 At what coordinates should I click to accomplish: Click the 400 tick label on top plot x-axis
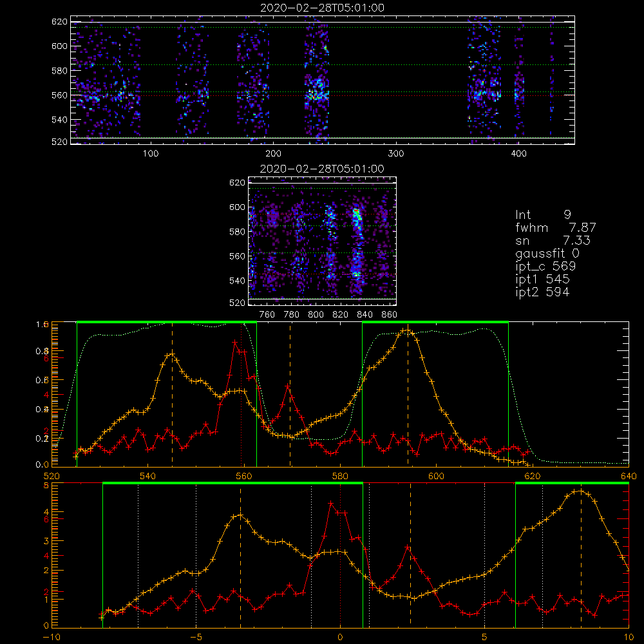coord(518,154)
